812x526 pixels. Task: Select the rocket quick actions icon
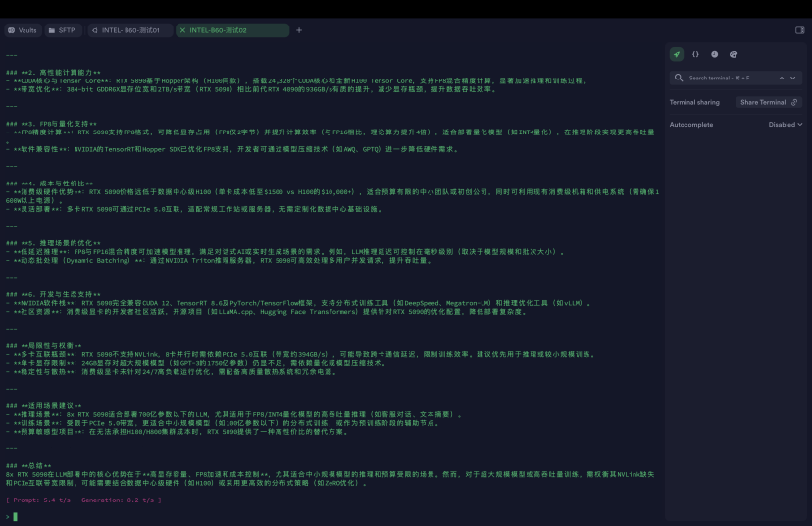pyautogui.click(x=677, y=54)
